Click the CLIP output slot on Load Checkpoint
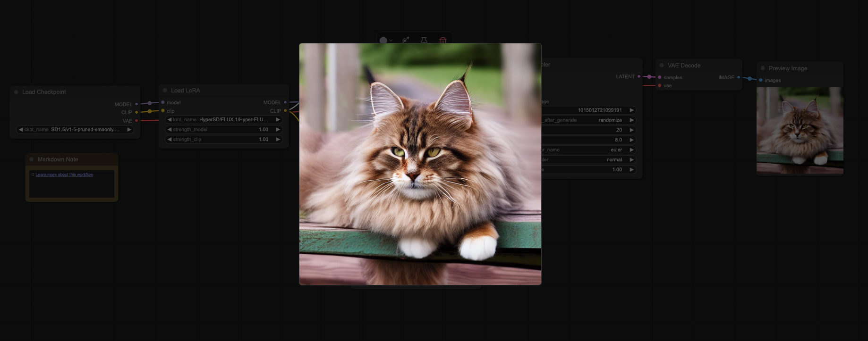 pos(136,112)
